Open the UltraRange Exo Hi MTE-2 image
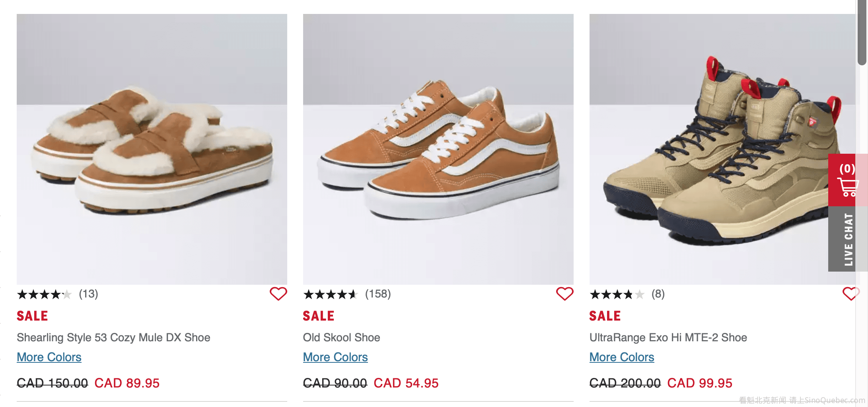 pos(708,149)
